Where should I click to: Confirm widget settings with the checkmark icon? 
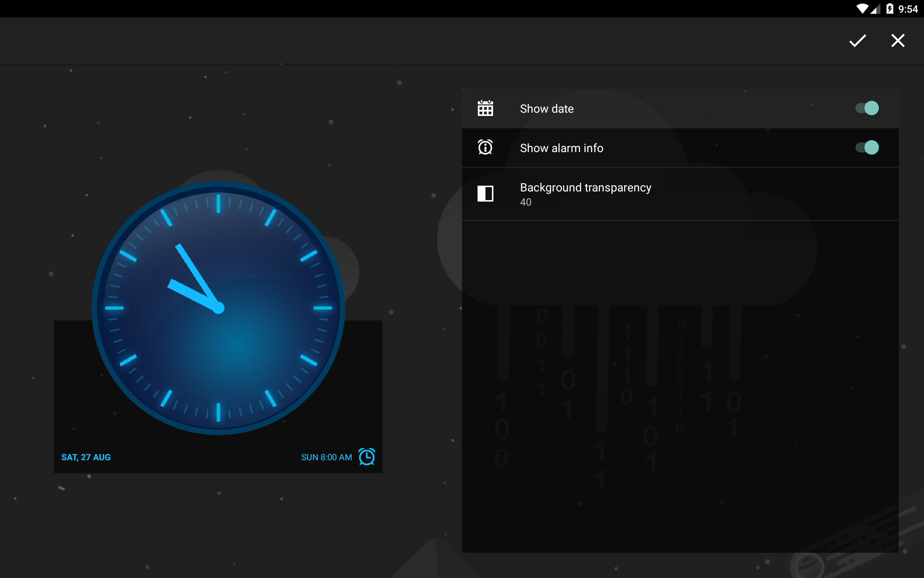point(857,40)
